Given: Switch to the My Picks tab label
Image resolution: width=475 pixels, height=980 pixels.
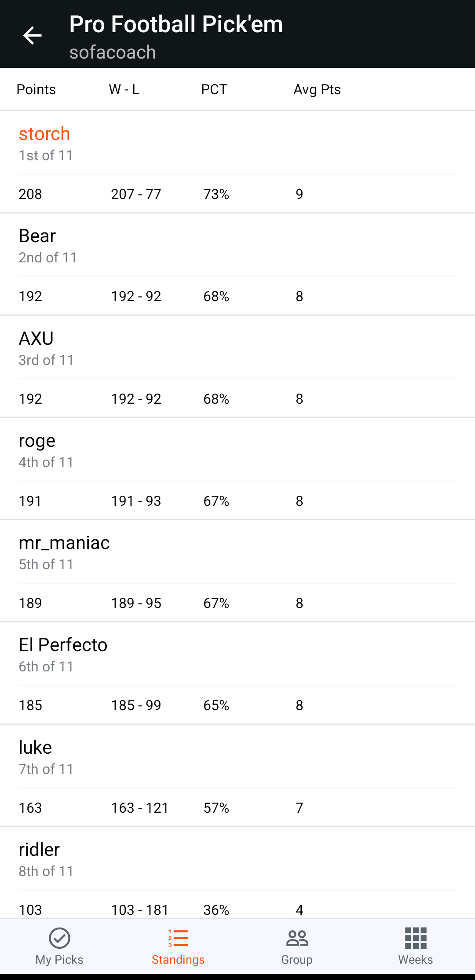Looking at the screenshot, I should click(x=59, y=960).
